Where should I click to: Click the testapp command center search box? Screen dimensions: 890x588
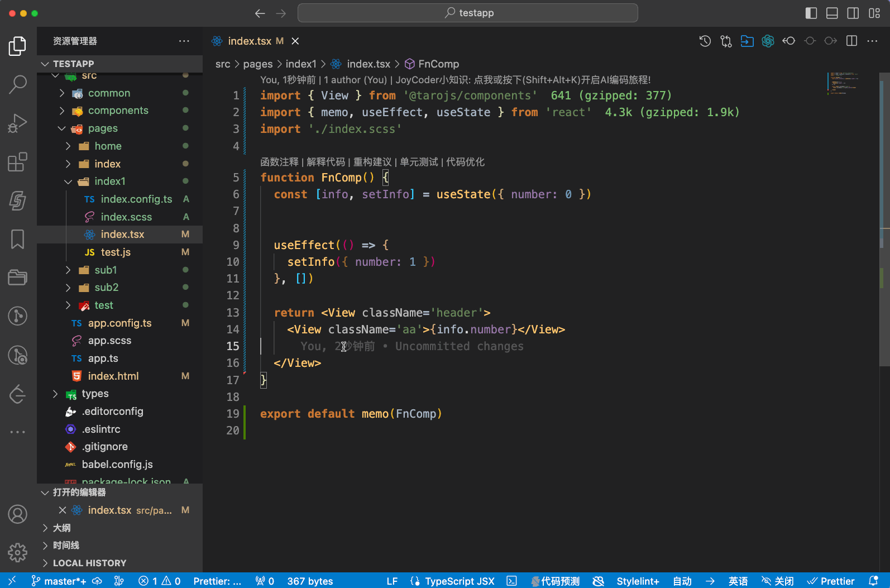pos(468,13)
